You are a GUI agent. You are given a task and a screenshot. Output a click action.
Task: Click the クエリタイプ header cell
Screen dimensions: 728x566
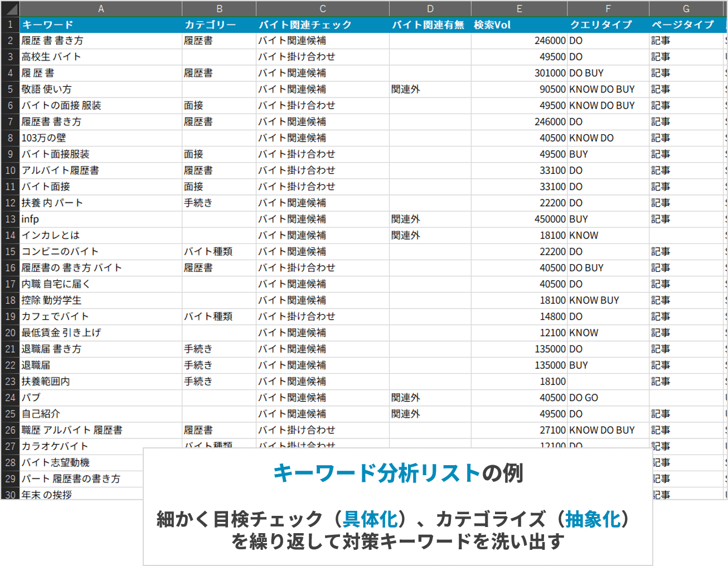tap(608, 25)
